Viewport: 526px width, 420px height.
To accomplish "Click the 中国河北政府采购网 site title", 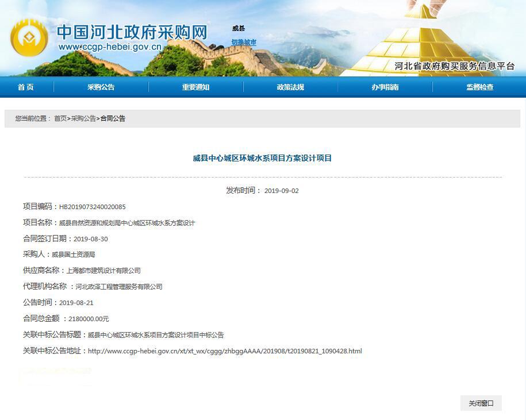I will click(132, 32).
